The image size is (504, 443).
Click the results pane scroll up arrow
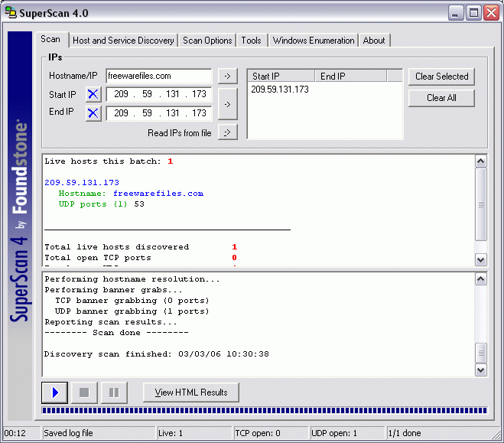(x=481, y=161)
